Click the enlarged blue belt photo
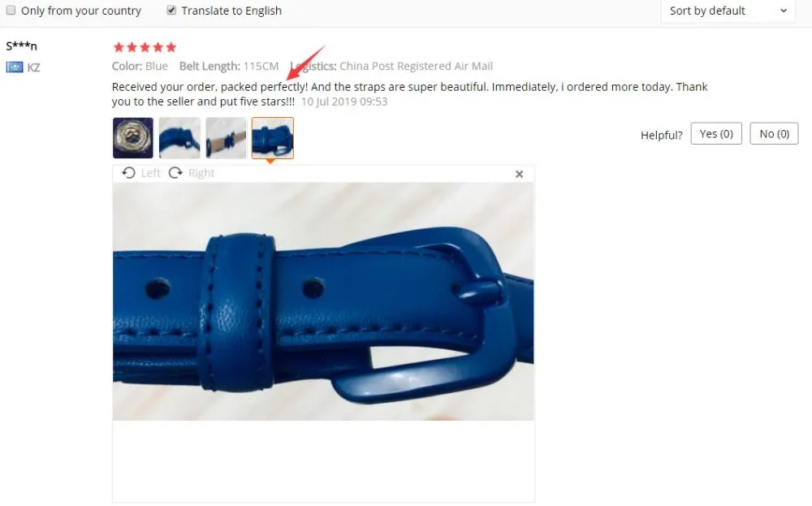Viewport: 812px width, 506px height. tap(323, 301)
